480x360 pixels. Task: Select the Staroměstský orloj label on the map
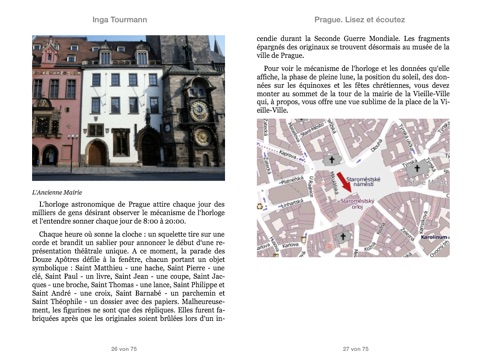357,204
